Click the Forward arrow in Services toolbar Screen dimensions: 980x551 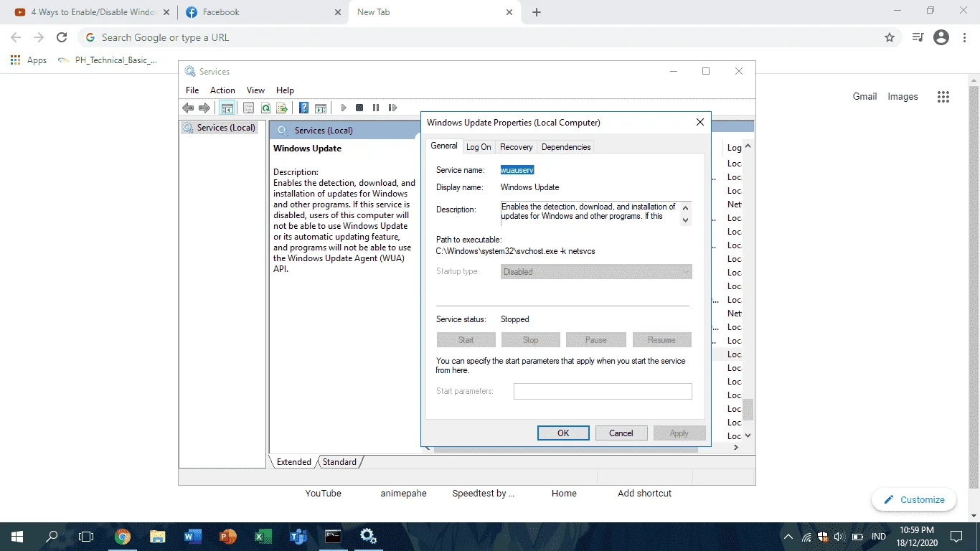point(204,108)
